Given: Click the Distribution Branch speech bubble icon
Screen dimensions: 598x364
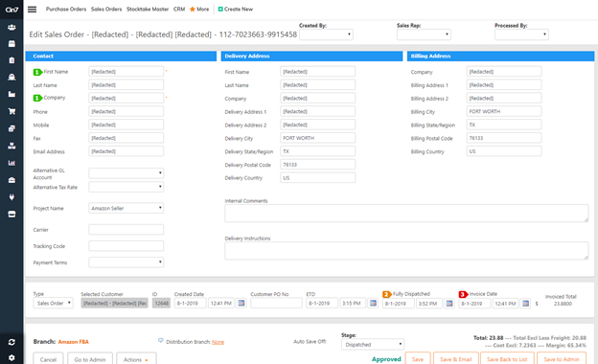Looking at the screenshot, I should click(x=161, y=340).
